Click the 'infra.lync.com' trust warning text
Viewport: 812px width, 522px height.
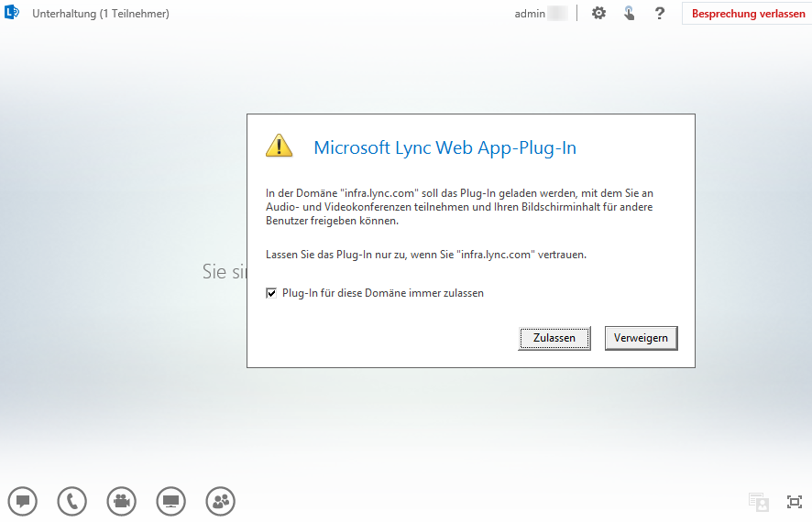point(425,255)
